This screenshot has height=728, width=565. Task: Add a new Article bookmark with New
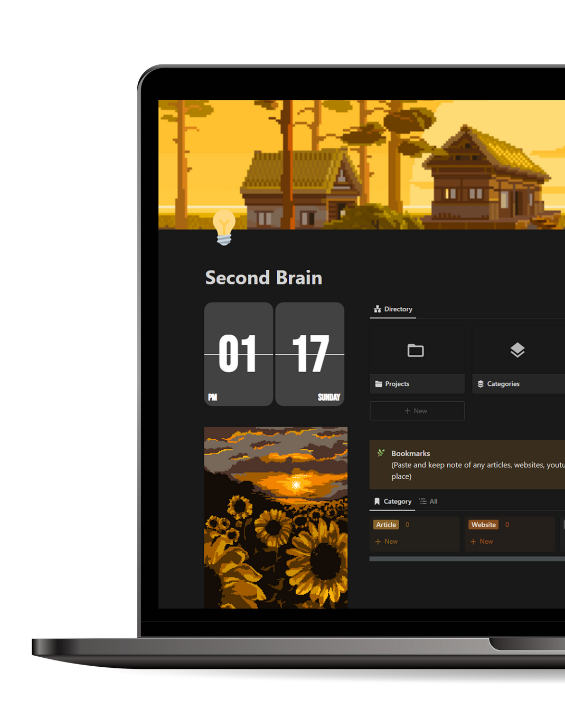[387, 541]
